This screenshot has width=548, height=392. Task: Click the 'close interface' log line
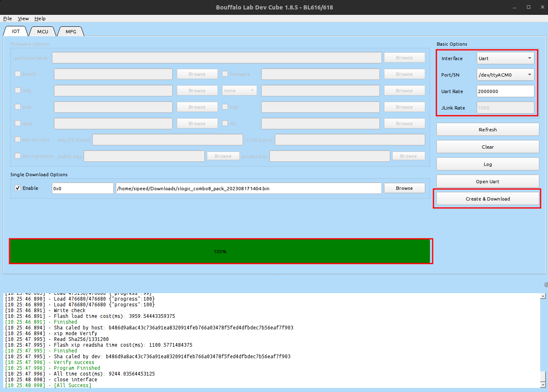click(x=51, y=380)
